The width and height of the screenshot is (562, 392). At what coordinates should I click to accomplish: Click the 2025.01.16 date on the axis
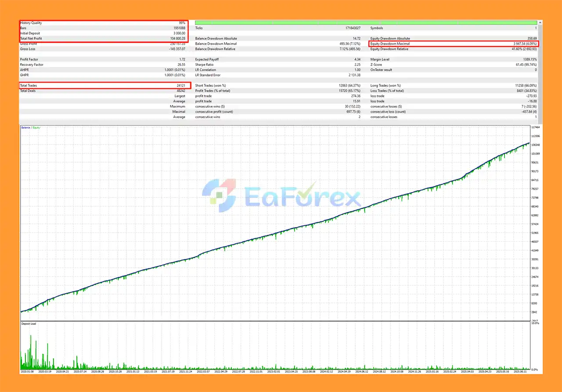tap(431, 371)
